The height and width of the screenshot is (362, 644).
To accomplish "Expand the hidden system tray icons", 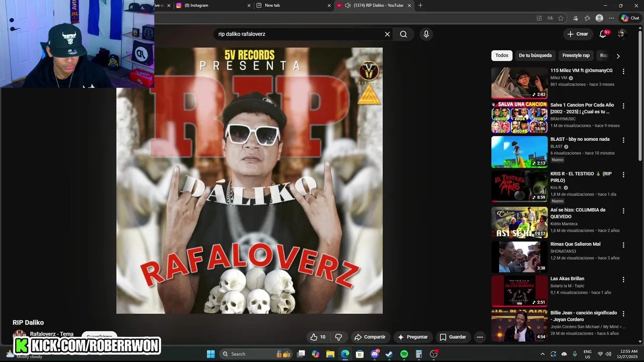I will pyautogui.click(x=542, y=354).
